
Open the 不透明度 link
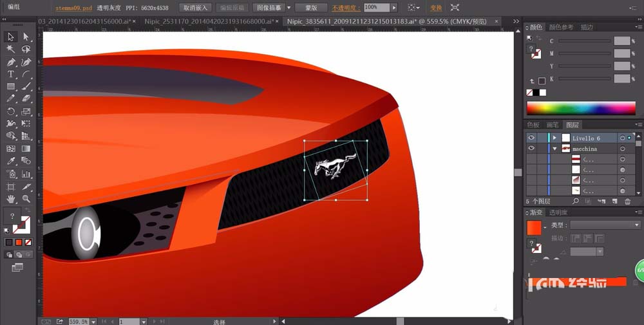coord(346,8)
